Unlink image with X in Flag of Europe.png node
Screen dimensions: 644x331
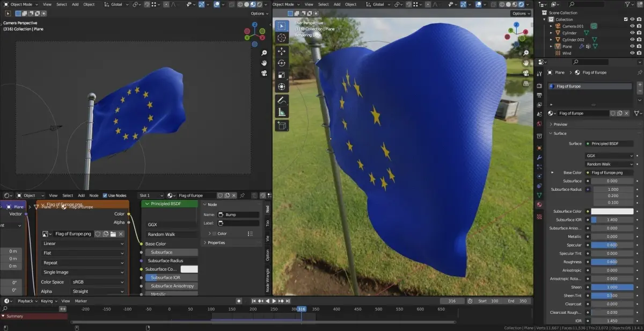click(x=121, y=234)
